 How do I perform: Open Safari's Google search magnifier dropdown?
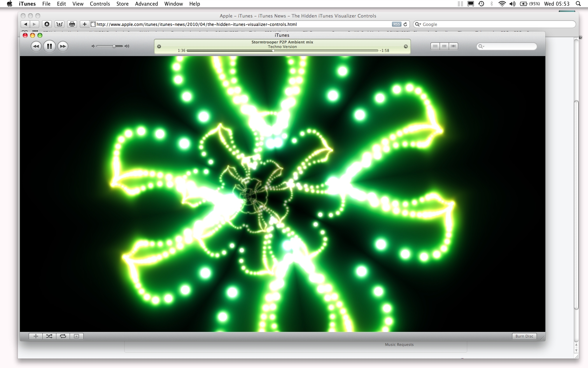[x=418, y=24]
